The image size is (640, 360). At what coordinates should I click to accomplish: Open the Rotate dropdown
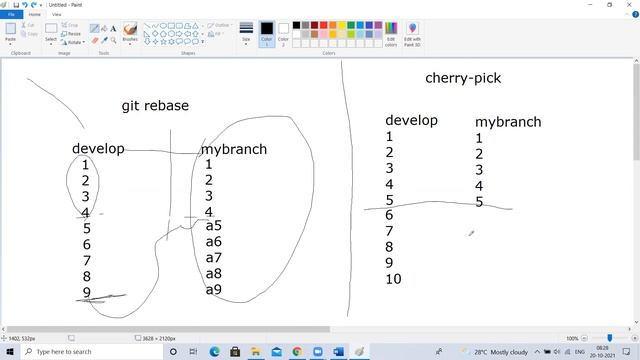[x=73, y=42]
